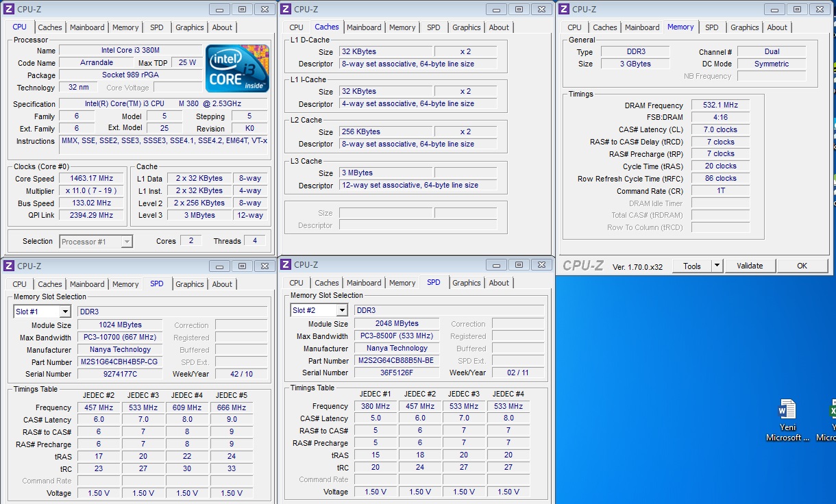The height and width of the screenshot is (504, 836).
Task: Click the Max Bandwidth value PC3-10700 (667 MHz)
Action: 119,337
